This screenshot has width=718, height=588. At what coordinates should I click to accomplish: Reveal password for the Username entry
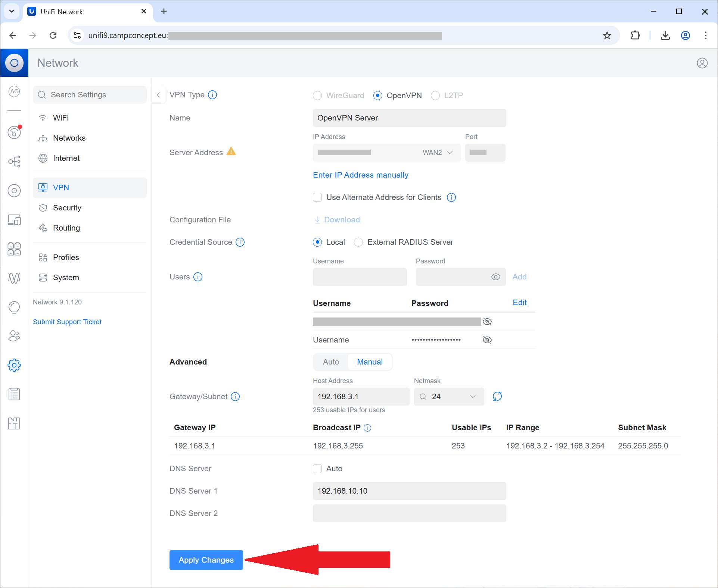487,340
